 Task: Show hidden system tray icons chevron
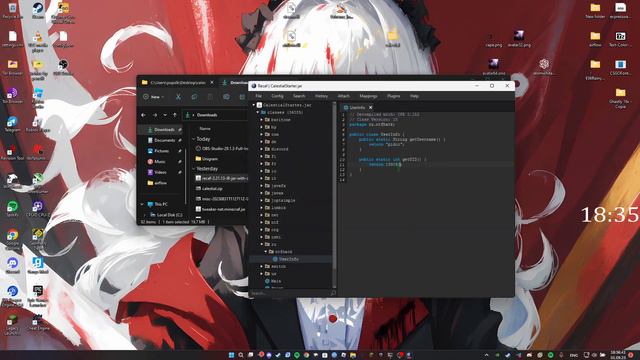[487, 355]
